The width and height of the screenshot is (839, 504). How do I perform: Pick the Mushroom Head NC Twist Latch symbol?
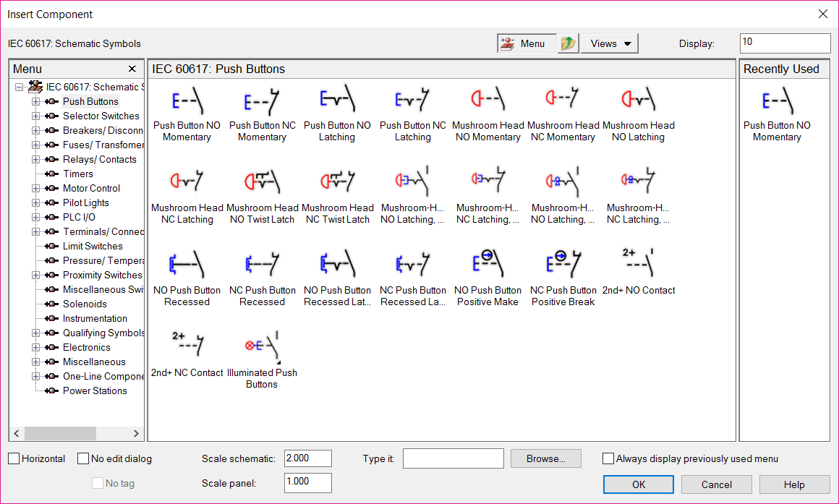point(337,184)
